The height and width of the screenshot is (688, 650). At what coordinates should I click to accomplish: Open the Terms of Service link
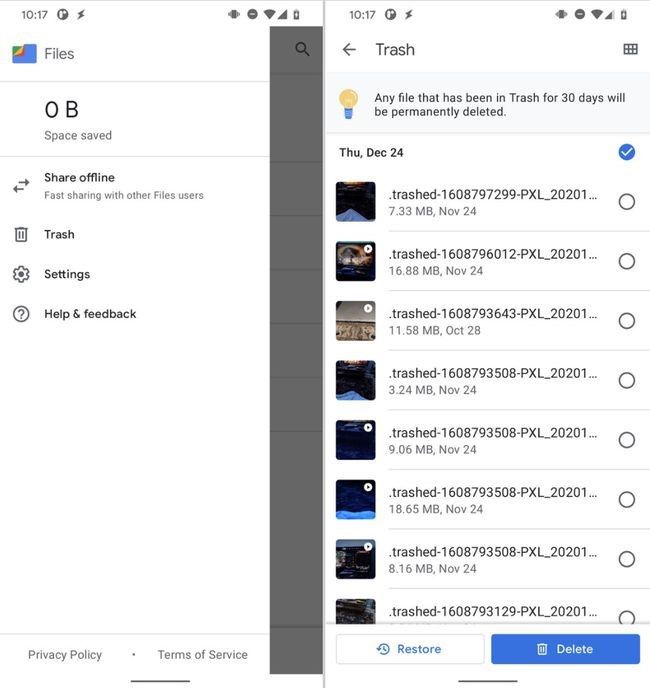(x=203, y=655)
